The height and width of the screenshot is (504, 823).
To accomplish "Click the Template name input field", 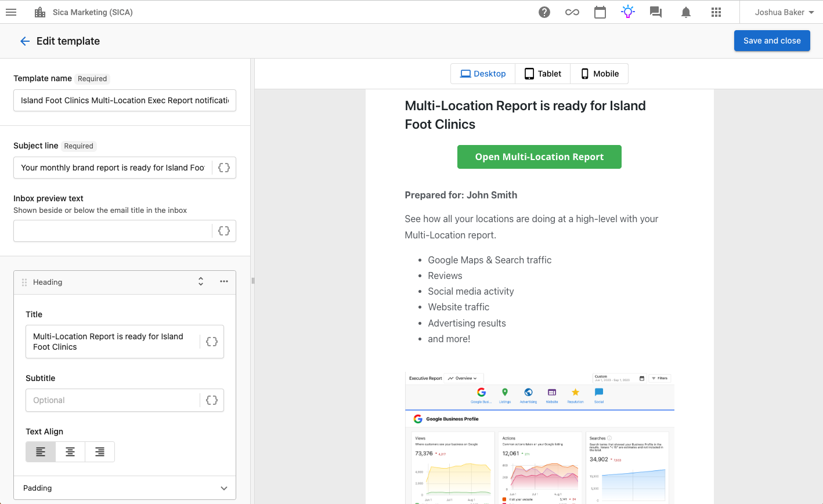I will click(x=125, y=100).
